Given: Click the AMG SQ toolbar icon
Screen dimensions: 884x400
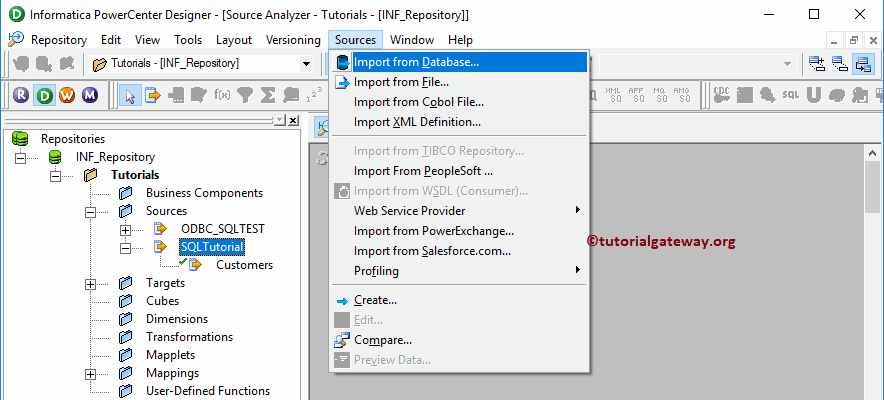Looking at the screenshot, I should 682,95.
